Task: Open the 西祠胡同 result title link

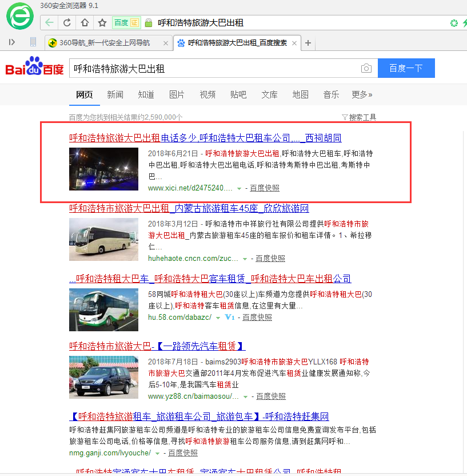Action: (205, 138)
